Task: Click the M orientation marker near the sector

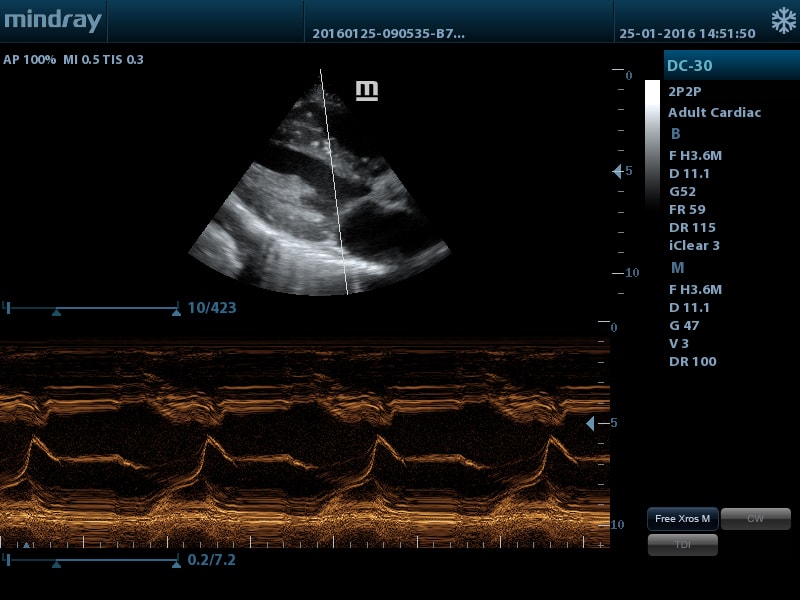Action: 367,91
